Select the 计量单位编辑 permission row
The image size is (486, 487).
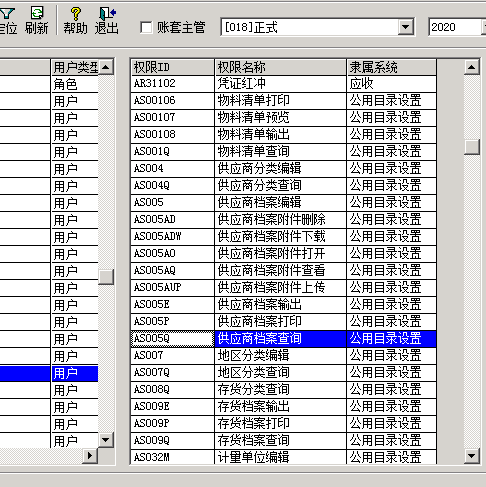pyautogui.click(x=283, y=457)
